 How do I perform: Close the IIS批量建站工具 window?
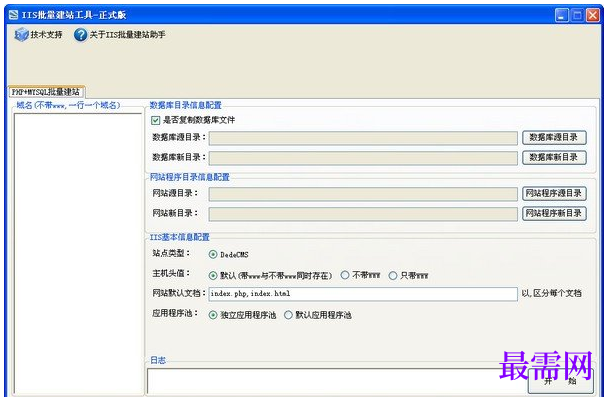[x=593, y=15]
